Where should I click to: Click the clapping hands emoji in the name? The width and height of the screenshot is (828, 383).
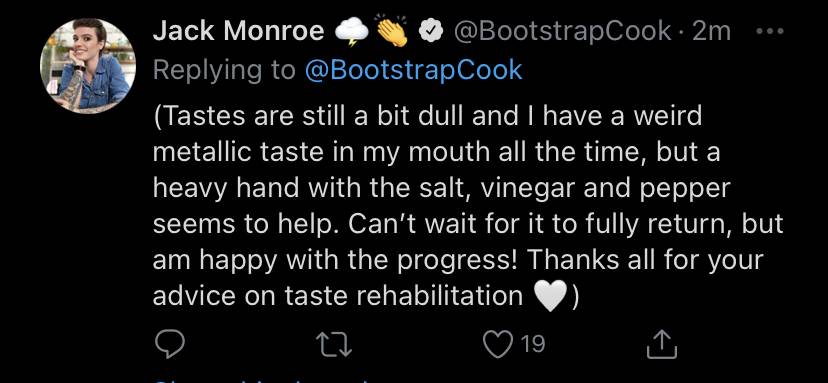tap(393, 32)
